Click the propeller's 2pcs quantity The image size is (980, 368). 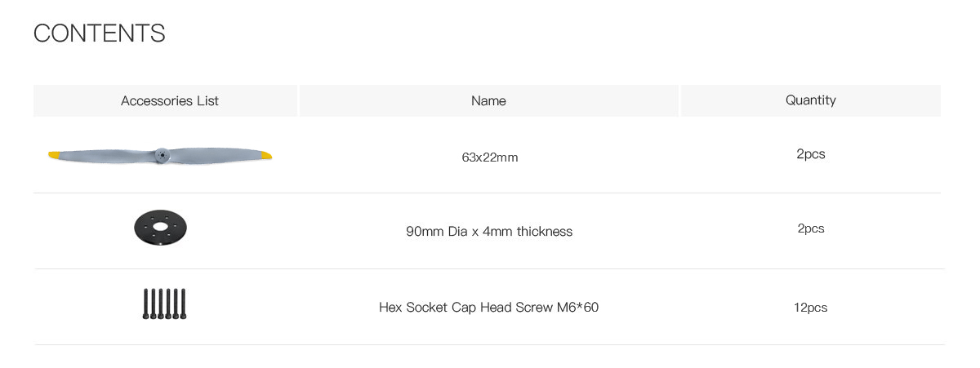[x=811, y=154]
